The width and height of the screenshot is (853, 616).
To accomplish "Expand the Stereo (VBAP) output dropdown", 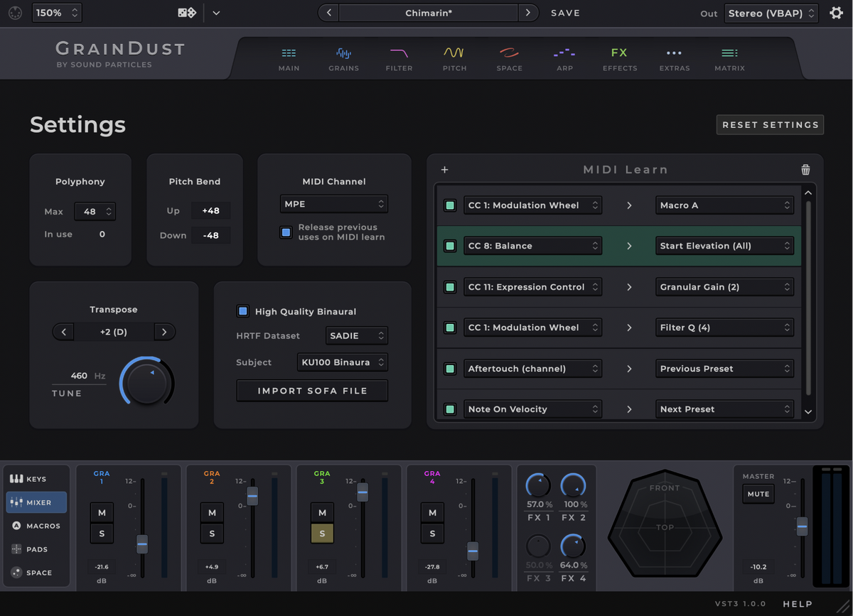I will (771, 12).
